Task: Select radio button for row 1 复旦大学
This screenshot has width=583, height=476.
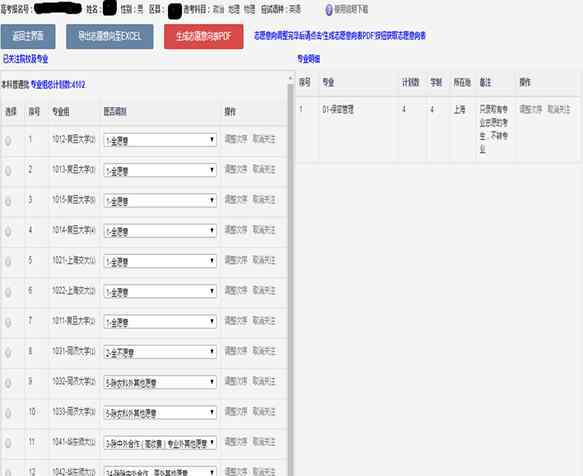Action: [x=8, y=141]
